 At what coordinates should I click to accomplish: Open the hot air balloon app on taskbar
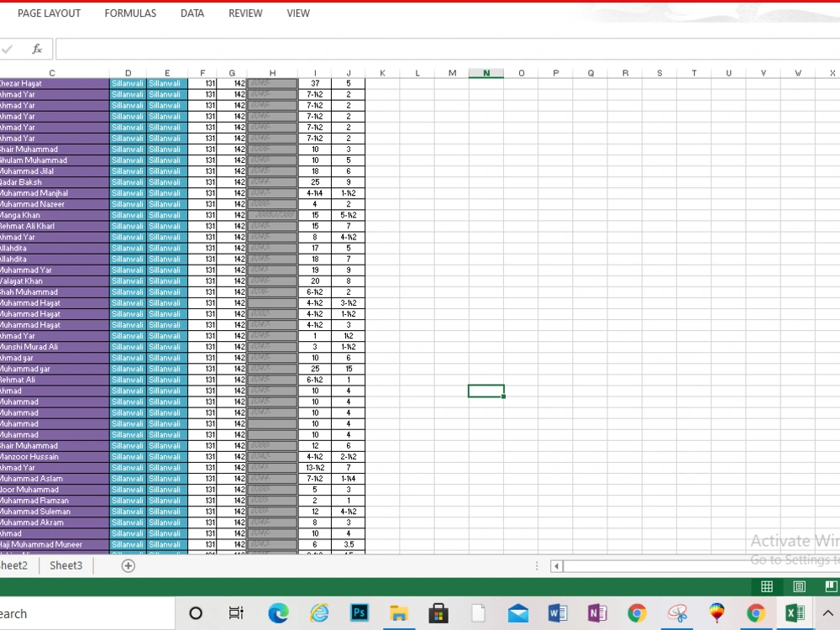click(717, 613)
